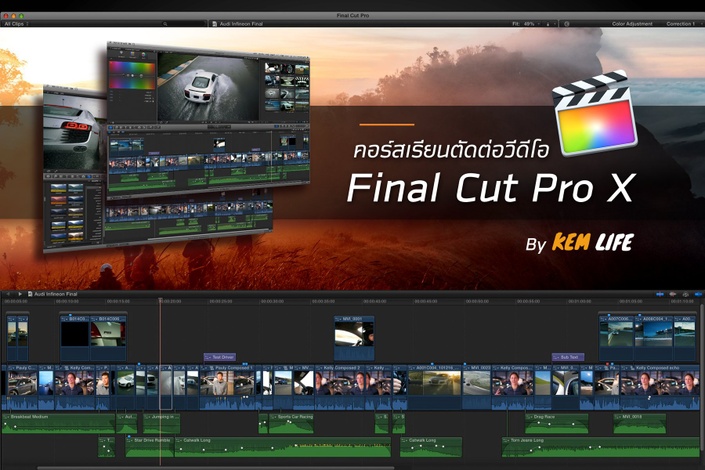This screenshot has height=470, width=705.
Task: Click the Audi Infineon Final viewer title
Action: [x=241, y=23]
